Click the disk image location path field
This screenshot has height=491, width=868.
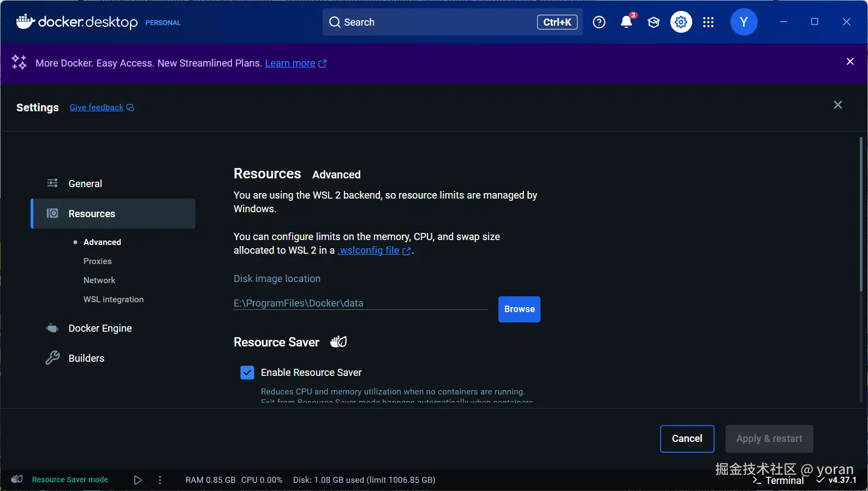(x=360, y=303)
